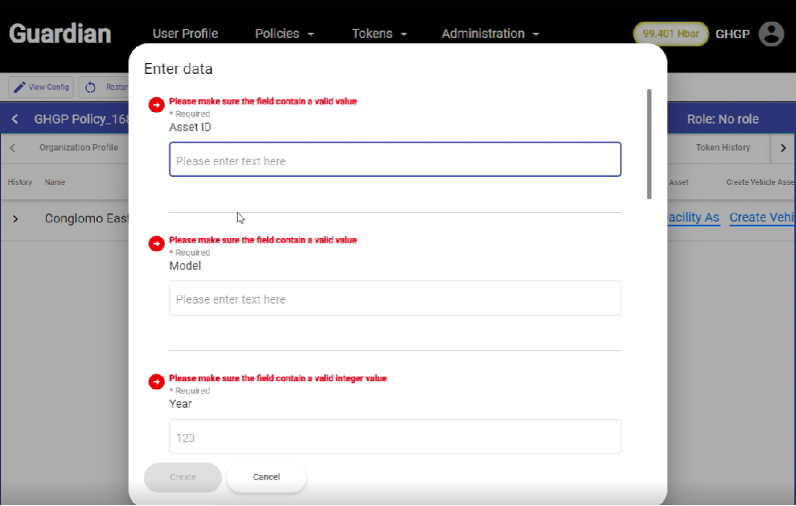This screenshot has height=506, width=796.
Task: Click the red error arrow beside Model
Action: tap(156, 244)
